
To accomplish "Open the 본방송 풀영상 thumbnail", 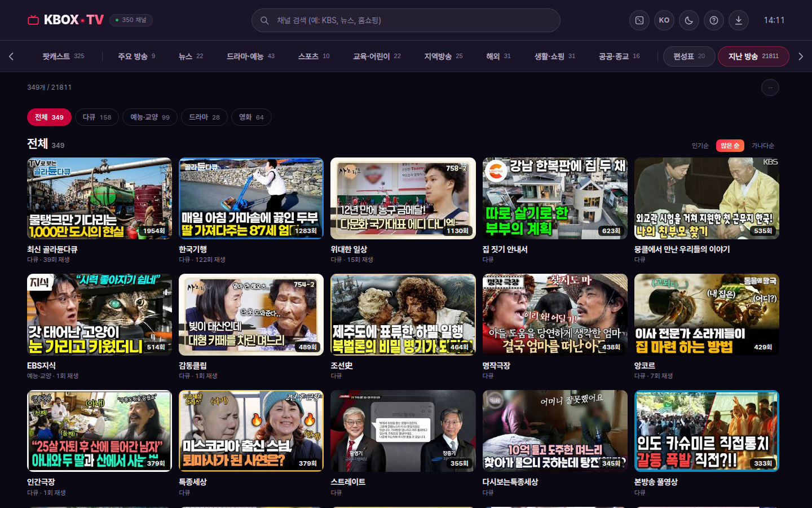I will [x=707, y=431].
